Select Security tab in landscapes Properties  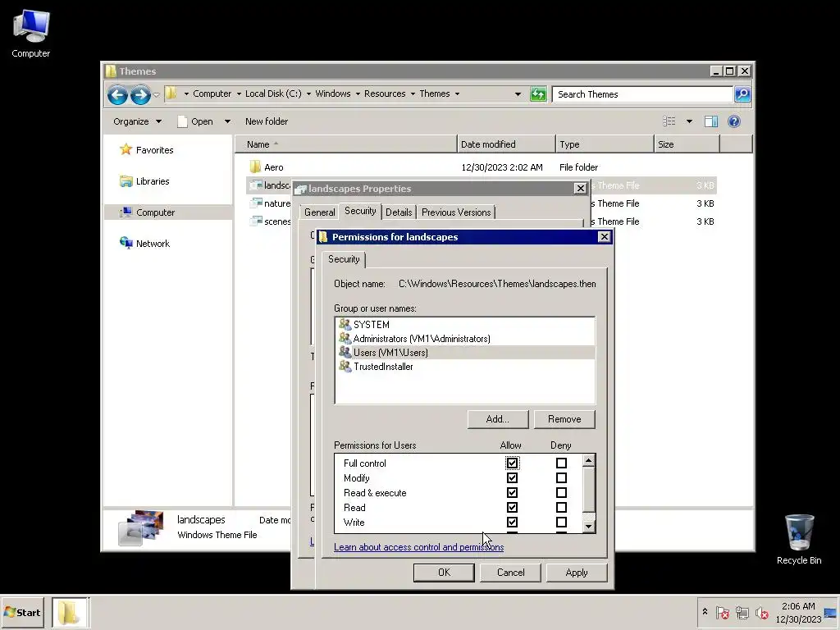(360, 211)
